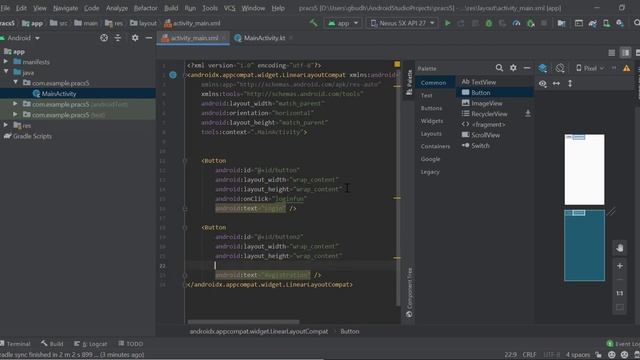640x360 pixels.
Task: Expand the manifests folder
Action: pyautogui.click(x=6, y=62)
